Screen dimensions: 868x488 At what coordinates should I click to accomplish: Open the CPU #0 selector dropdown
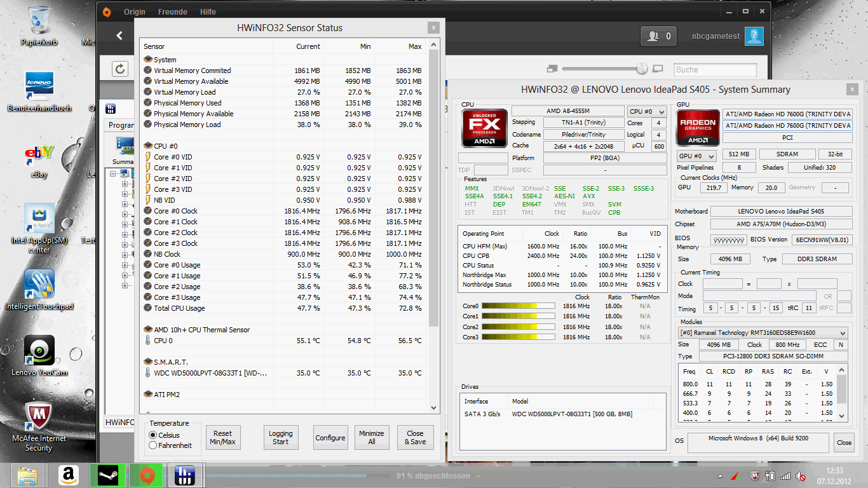coord(647,111)
